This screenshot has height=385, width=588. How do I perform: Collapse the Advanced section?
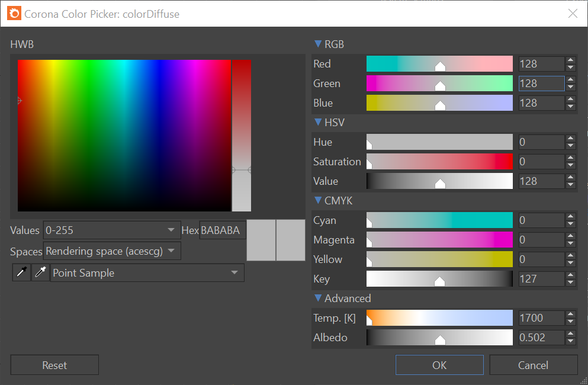tap(318, 298)
